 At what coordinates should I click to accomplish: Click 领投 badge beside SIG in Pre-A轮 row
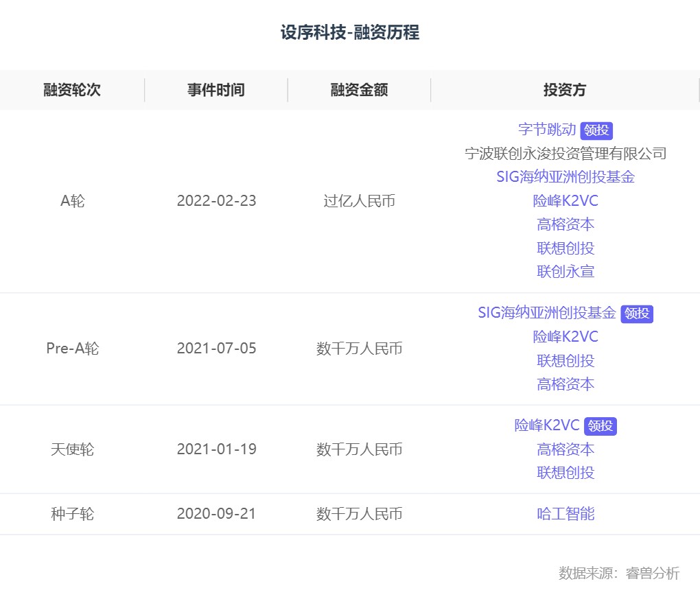637,314
